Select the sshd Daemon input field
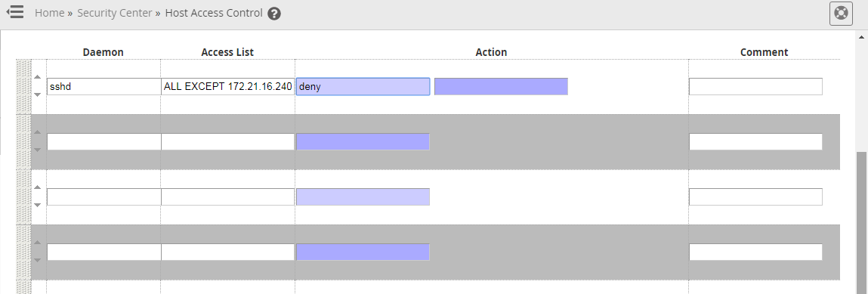 [104, 86]
